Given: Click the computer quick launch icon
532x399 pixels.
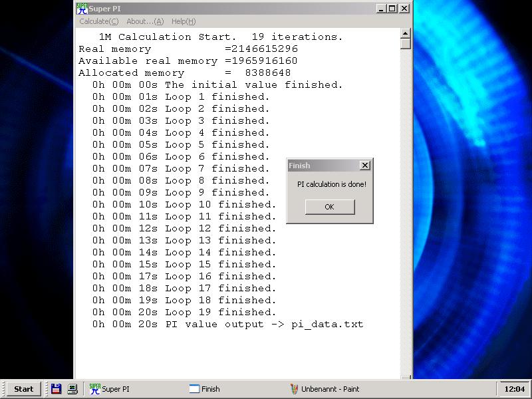Looking at the screenshot, I should coord(72,389).
